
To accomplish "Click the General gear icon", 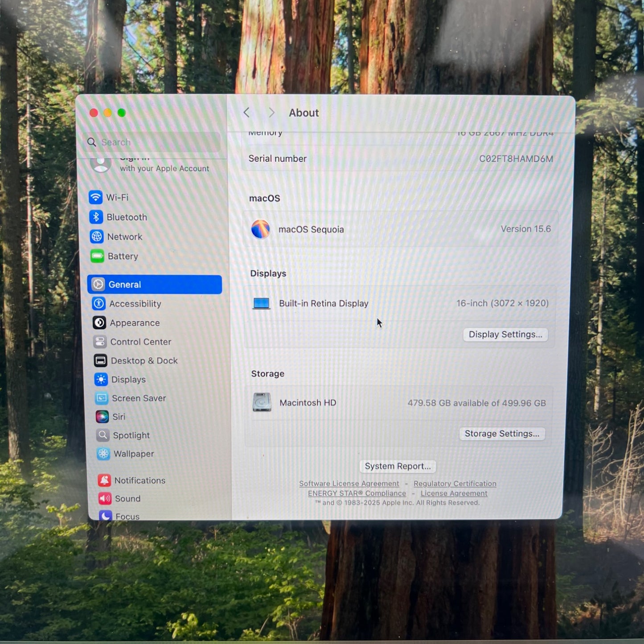I will coord(98,284).
